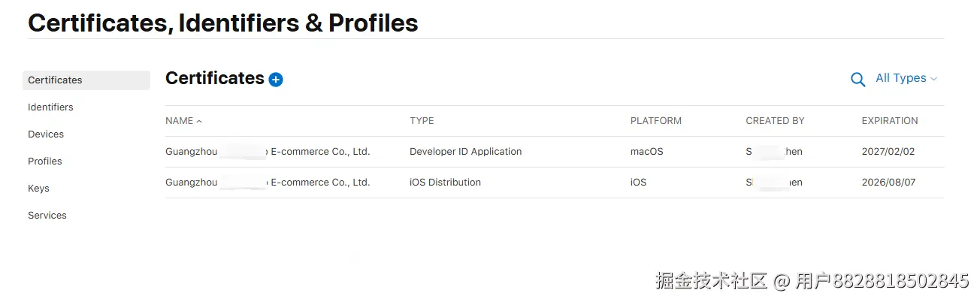Go to Devices in sidebar
Viewport: 980px width, 302px height.
click(x=46, y=134)
